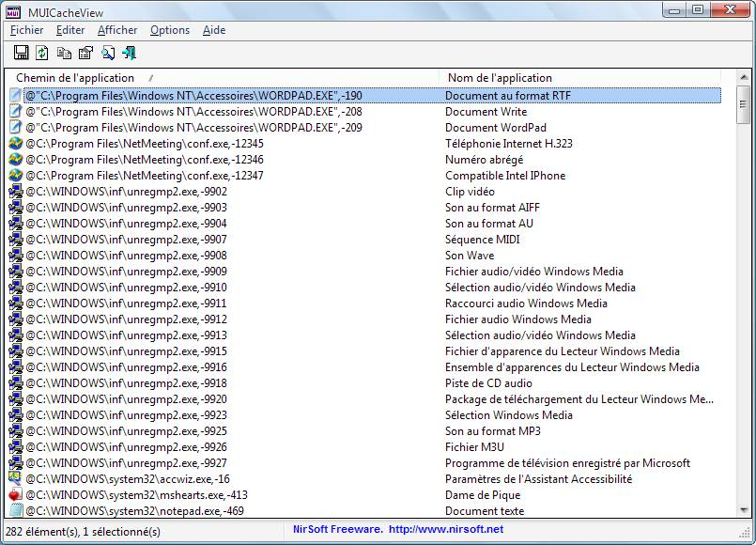Screen dimensions: 756x545
Task: Click the icon of the WORDPAD.EXE,-209 row
Action: point(15,128)
